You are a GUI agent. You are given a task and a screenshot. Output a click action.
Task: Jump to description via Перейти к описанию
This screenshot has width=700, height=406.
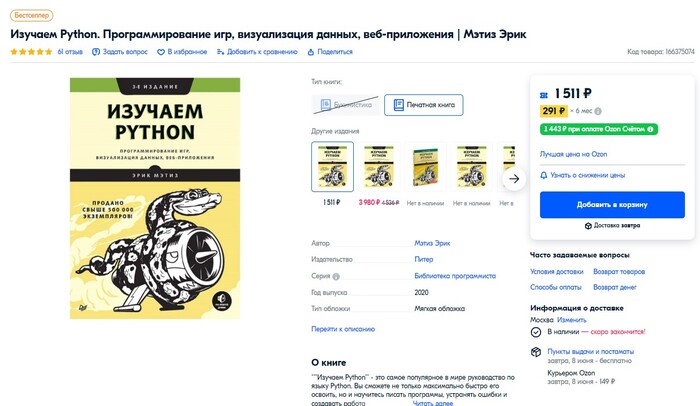click(x=343, y=329)
